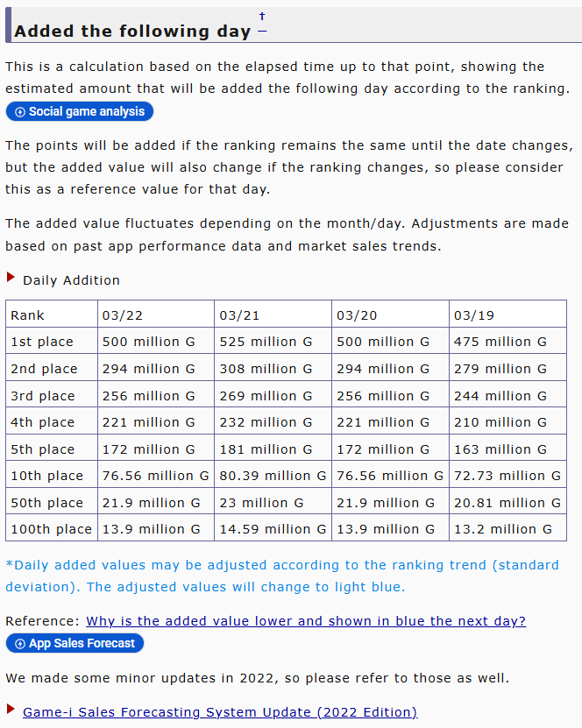
Task: Click the red arrow beside Game-i Sales Forecasting
Action: tap(11, 709)
